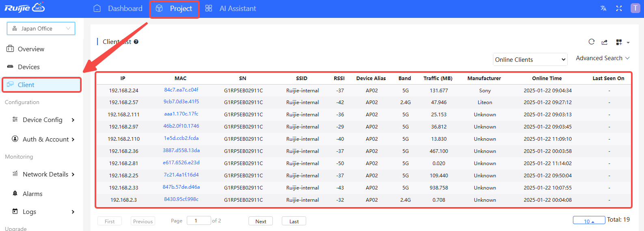Expand the Advanced Search panel
Viewport: 644px width, 231px height.
click(x=603, y=58)
